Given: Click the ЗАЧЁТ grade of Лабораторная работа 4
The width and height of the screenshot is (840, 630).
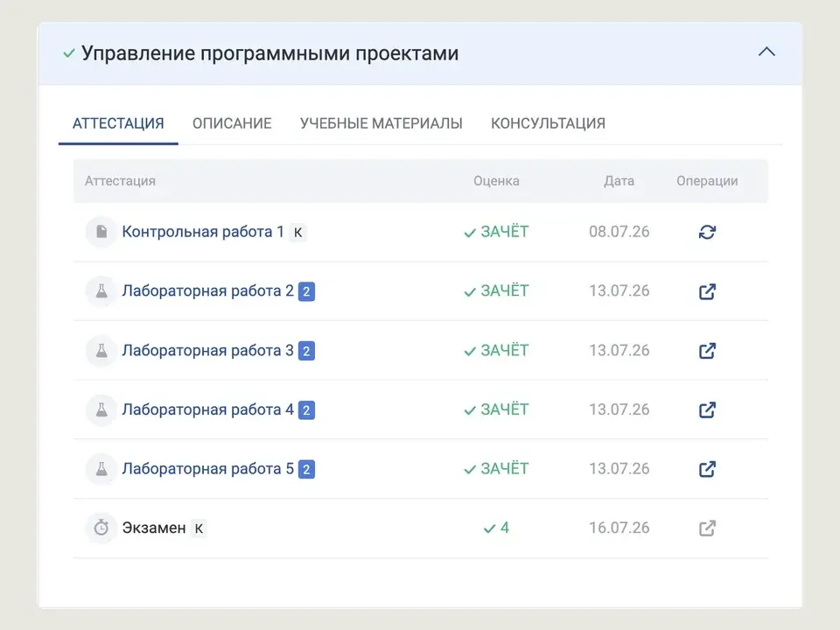Looking at the screenshot, I should click(496, 409).
